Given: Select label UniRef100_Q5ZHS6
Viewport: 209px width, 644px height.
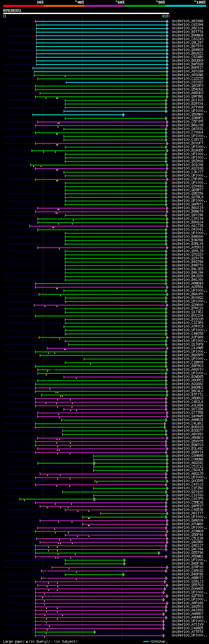Looking at the screenshot, I should [x=187, y=161].
